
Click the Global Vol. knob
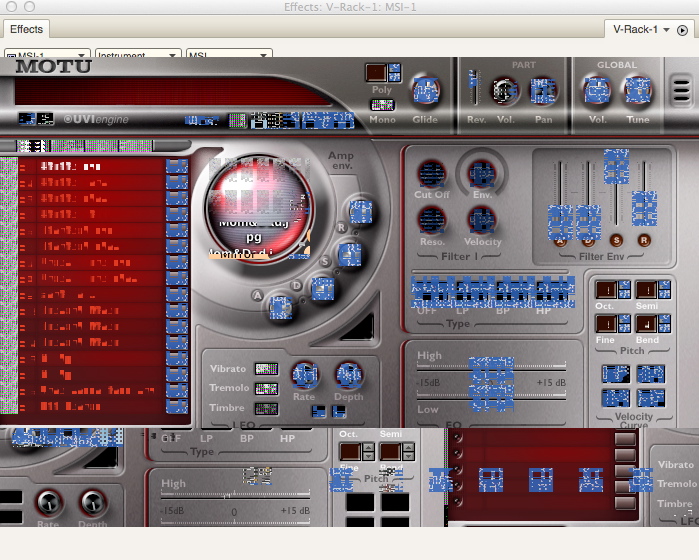597,91
